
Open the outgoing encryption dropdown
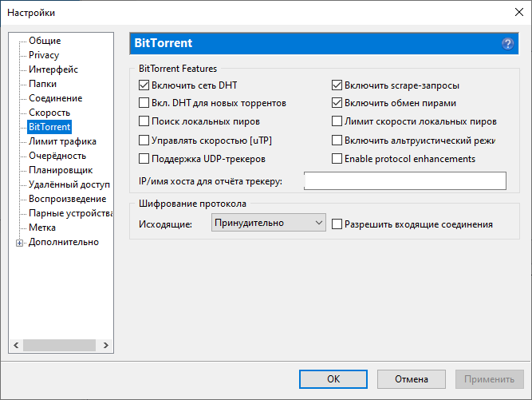coord(269,223)
